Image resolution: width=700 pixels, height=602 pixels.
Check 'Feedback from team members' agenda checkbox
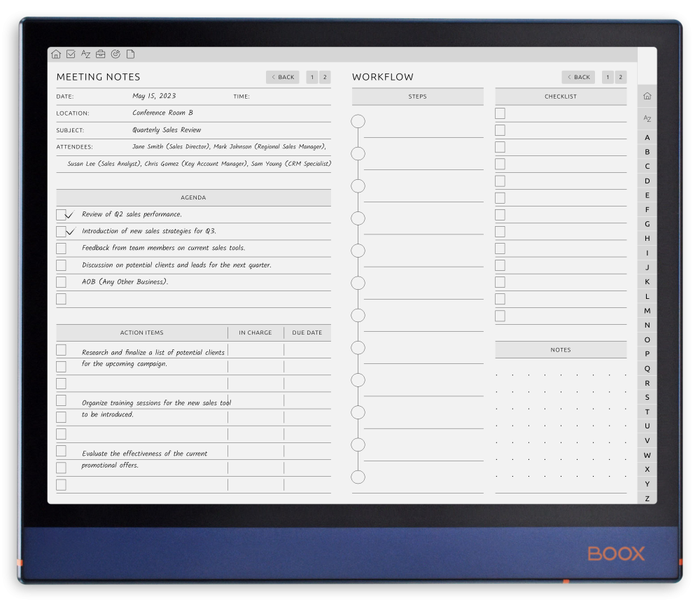[x=61, y=248]
